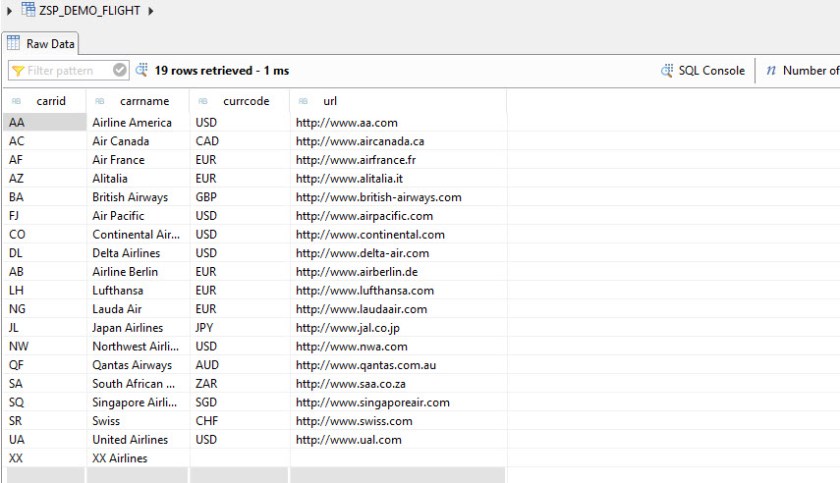Click the http://www.airberlin.de cell
Viewport: 840px width, 483px height.
point(398,271)
